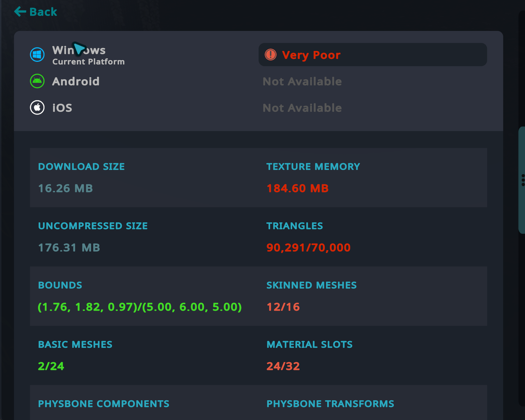This screenshot has height=420, width=525.
Task: Go back using the Back text link
Action: click(x=43, y=12)
